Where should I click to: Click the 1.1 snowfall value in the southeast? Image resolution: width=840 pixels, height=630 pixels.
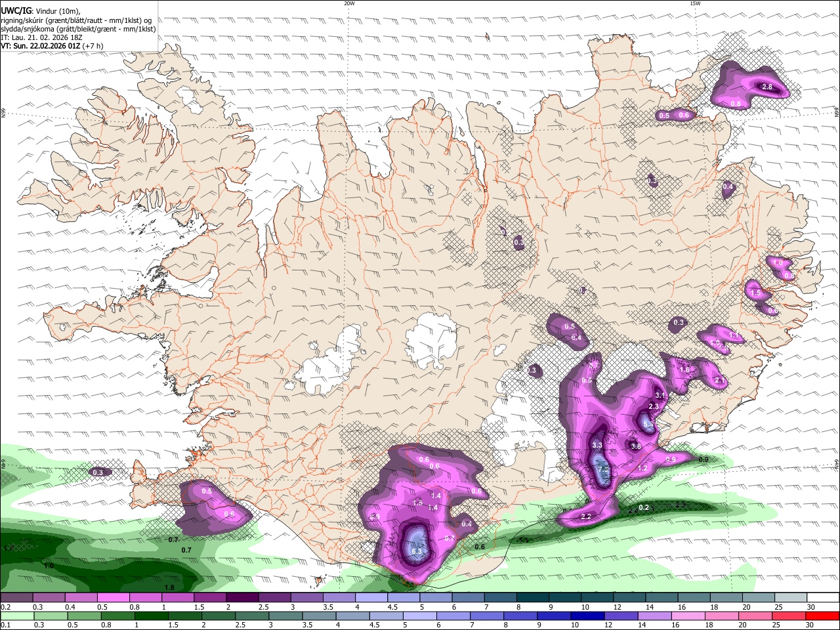[x=734, y=336]
